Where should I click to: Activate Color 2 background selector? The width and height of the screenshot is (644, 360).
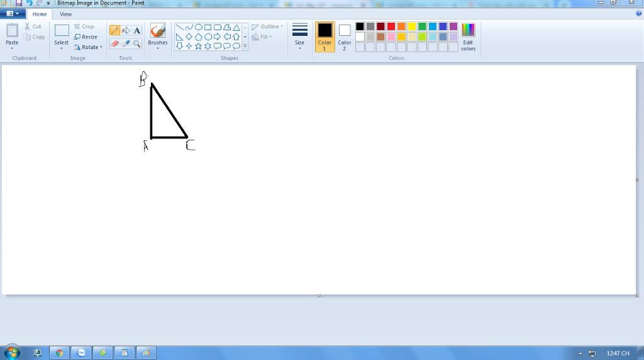(344, 37)
